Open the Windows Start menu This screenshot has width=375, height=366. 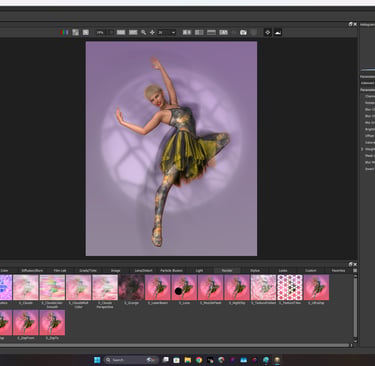tap(97, 360)
